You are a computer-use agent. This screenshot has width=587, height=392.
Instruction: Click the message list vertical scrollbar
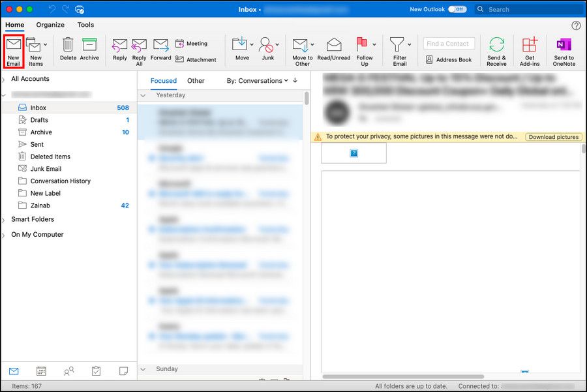(307, 98)
